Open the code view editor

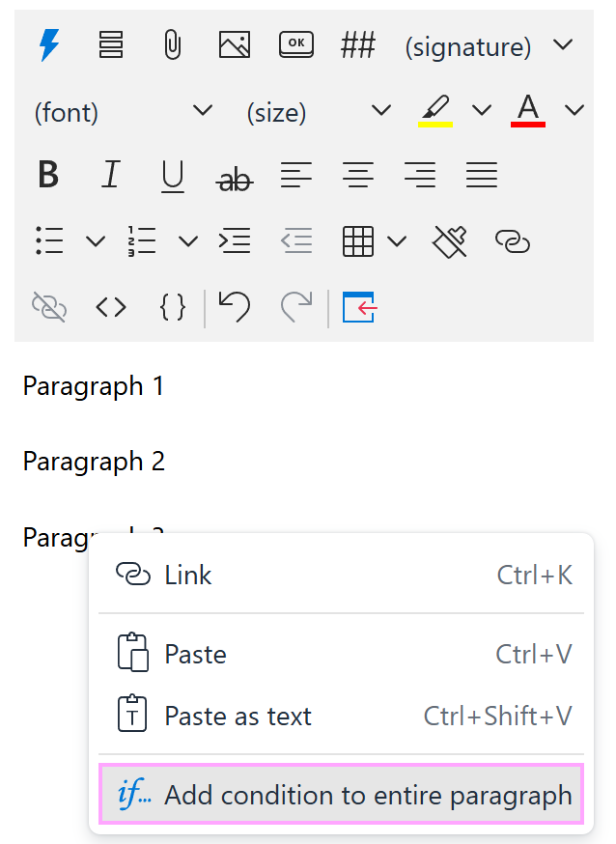[110, 307]
